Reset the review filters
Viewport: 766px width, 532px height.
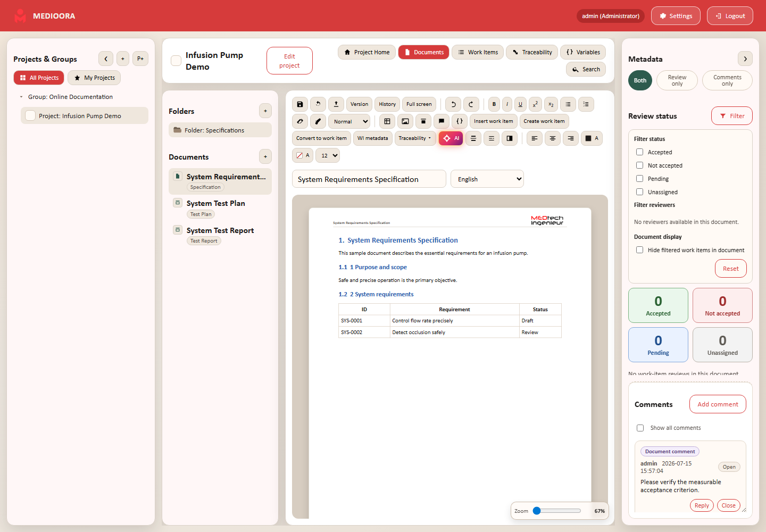(x=731, y=269)
